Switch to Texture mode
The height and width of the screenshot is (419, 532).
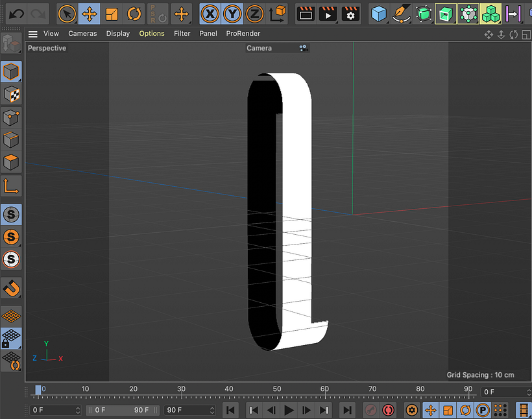pyautogui.click(x=11, y=94)
